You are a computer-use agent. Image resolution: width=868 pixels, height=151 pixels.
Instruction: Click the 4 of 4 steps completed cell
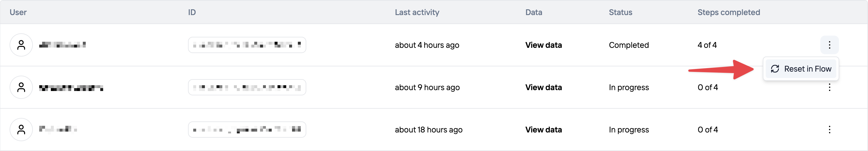tap(707, 45)
